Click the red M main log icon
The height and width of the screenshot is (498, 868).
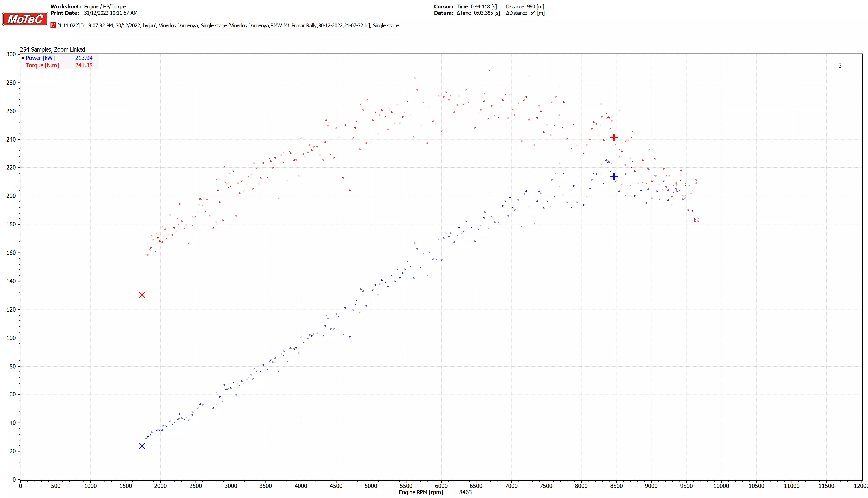[x=53, y=25]
